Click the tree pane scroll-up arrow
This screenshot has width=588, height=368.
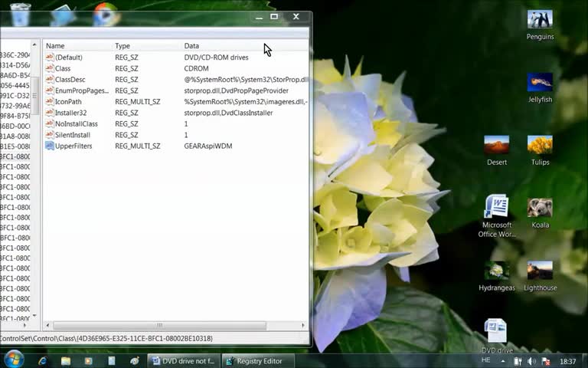[34, 44]
